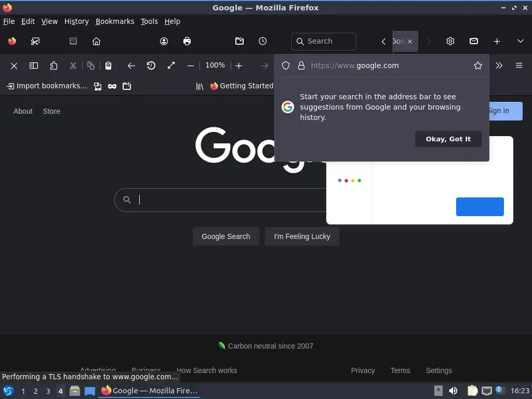Screen dimensions: 532x399
Task: Click the I'm Feeling Lucky button
Action: tap(302, 236)
